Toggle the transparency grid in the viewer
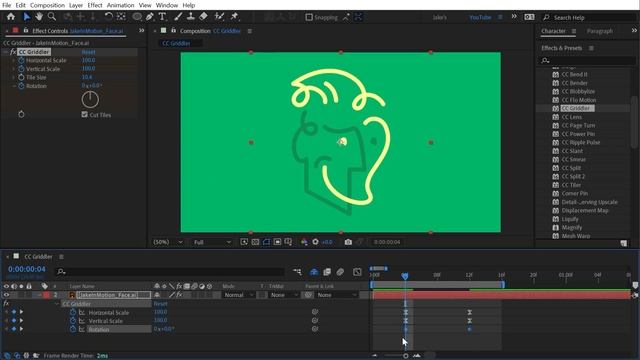 click(255, 242)
